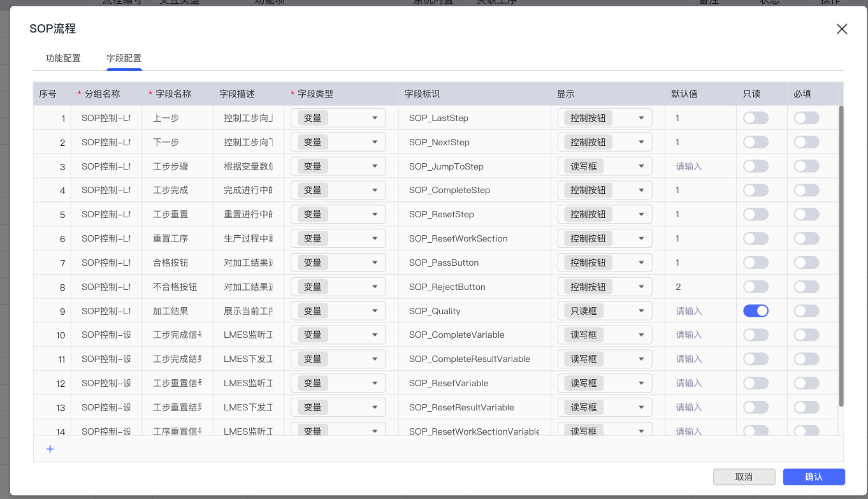This screenshot has height=499, width=868.
Task: Click 默认值 input for SOP_JumpToStep row
Action: (x=698, y=166)
